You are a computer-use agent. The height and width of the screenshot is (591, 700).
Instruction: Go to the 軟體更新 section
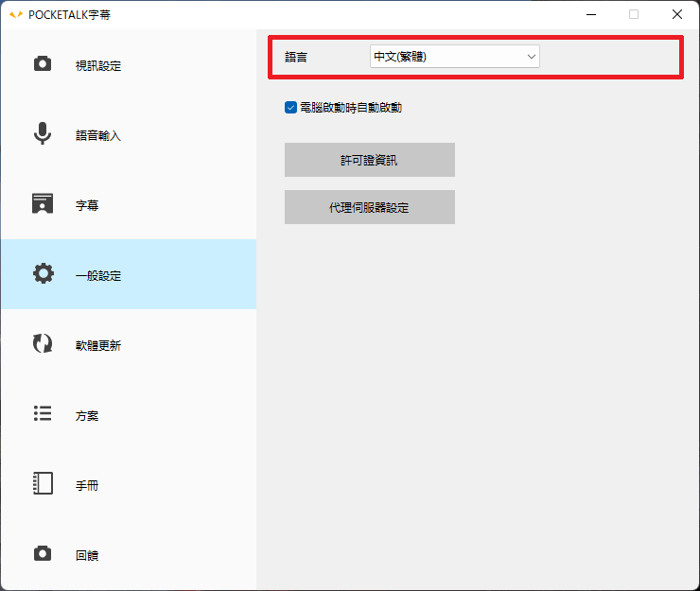[x=98, y=346]
